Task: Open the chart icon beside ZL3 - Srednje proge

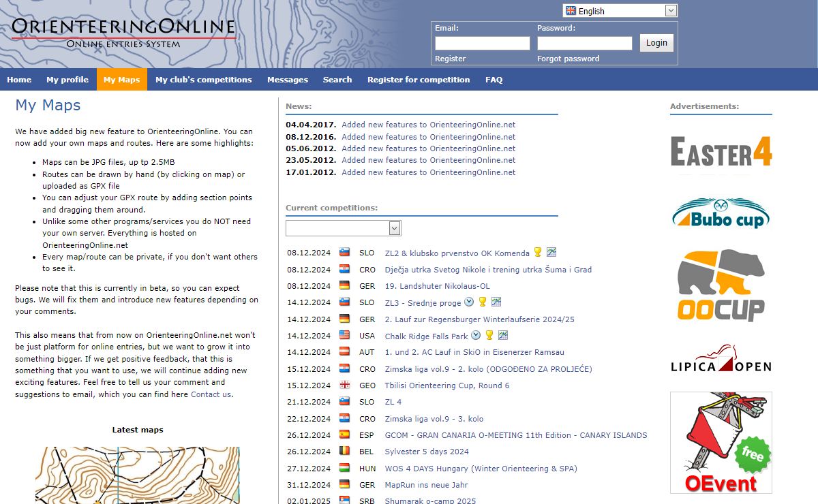Action: point(496,302)
